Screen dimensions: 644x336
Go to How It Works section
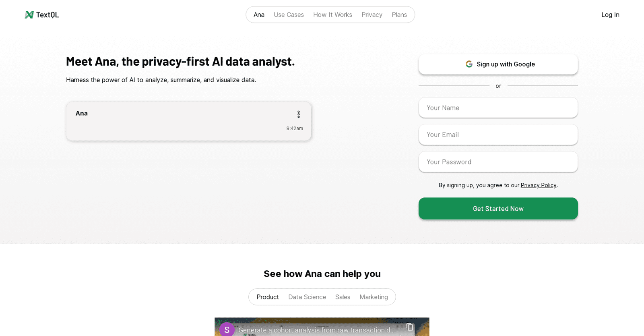(332, 15)
